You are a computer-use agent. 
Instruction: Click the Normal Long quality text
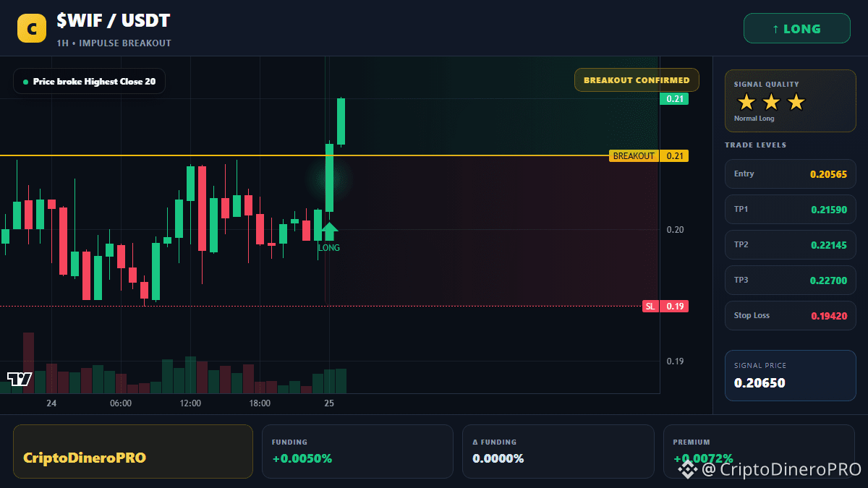click(x=754, y=119)
